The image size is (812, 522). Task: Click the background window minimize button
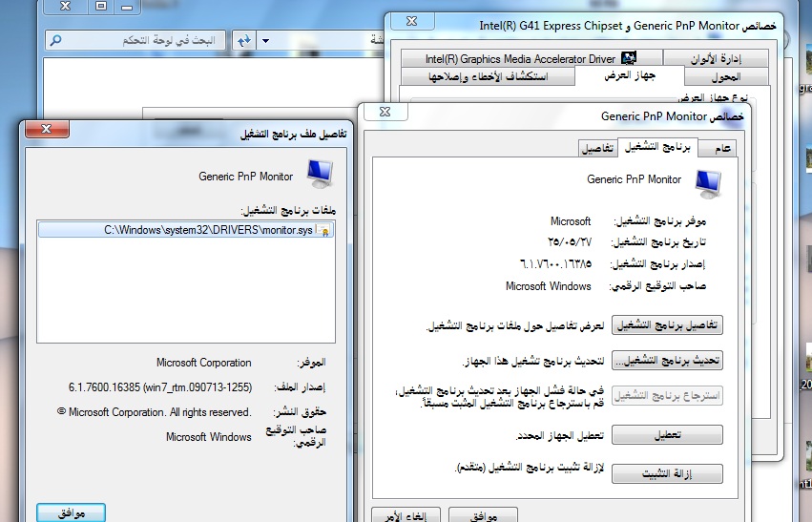pyautogui.click(x=127, y=7)
